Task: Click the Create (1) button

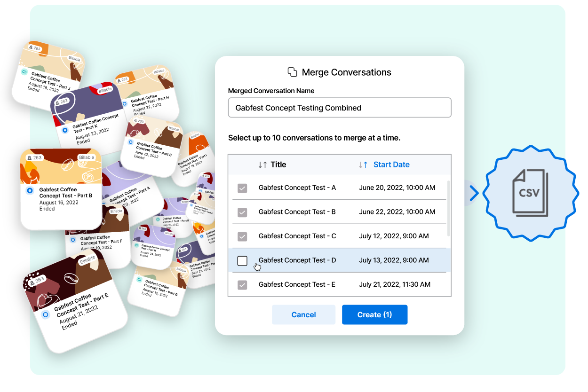Action: click(374, 314)
